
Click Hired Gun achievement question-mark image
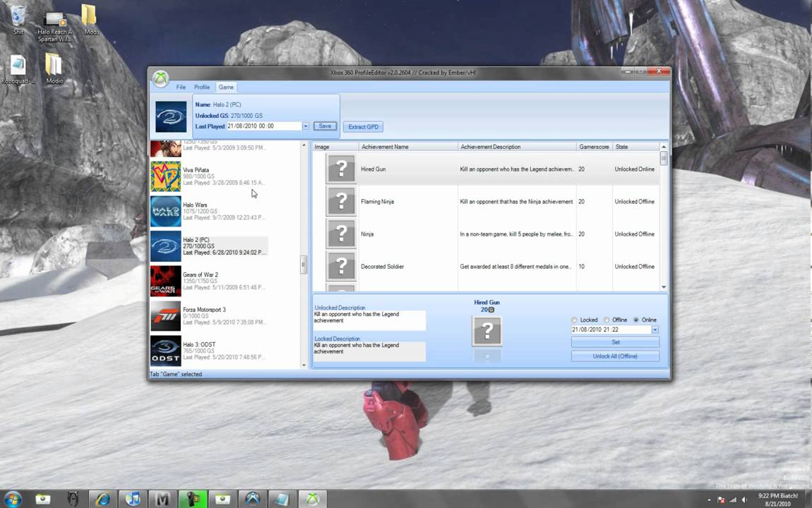tap(341, 169)
